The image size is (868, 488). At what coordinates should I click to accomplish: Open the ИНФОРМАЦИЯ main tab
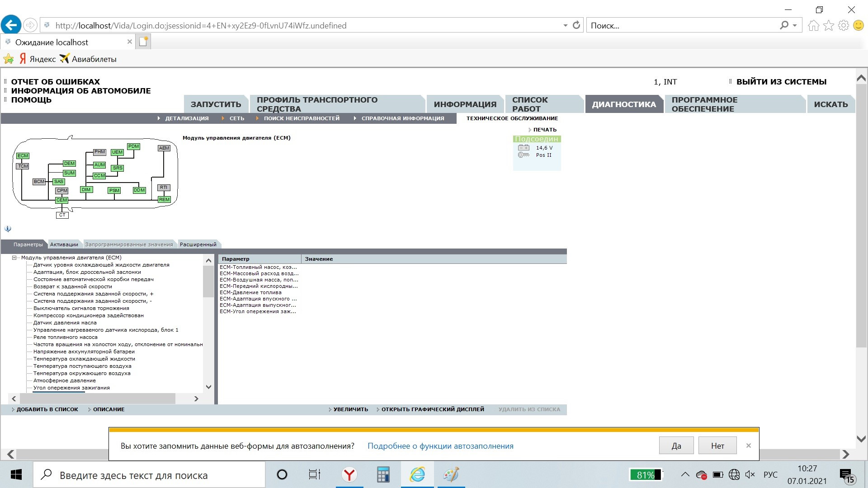click(465, 104)
